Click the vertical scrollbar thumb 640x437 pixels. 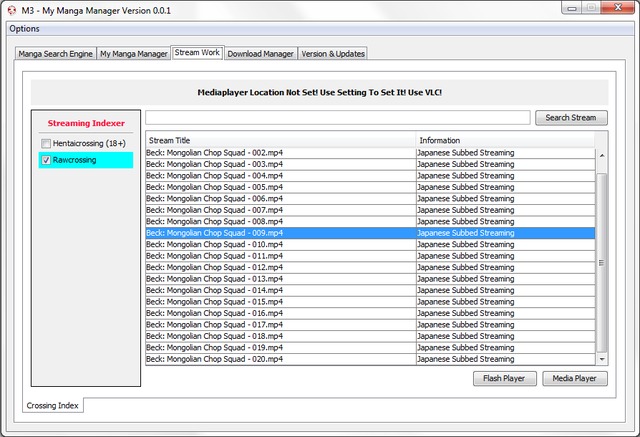(x=602, y=262)
